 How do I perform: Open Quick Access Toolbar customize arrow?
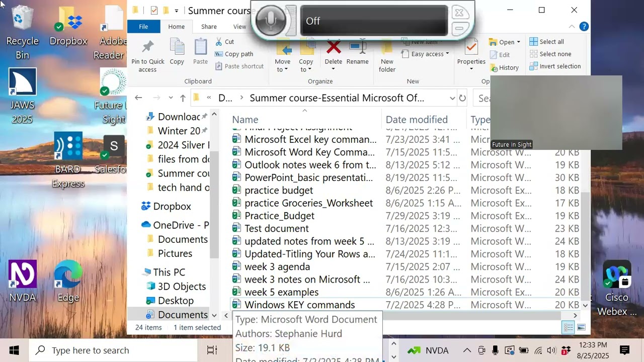pyautogui.click(x=176, y=11)
